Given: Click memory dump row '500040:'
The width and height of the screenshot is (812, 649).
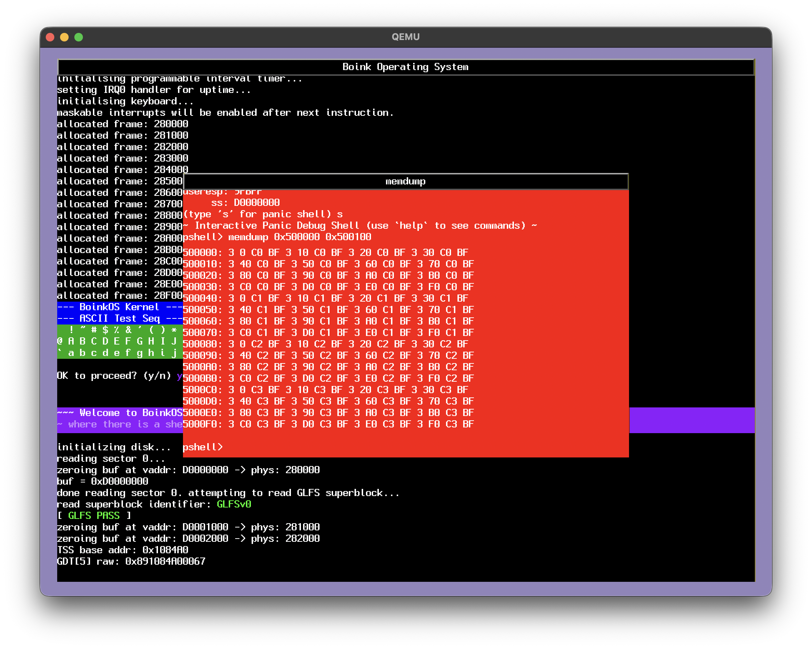Looking at the screenshot, I should pyautogui.click(x=326, y=298).
